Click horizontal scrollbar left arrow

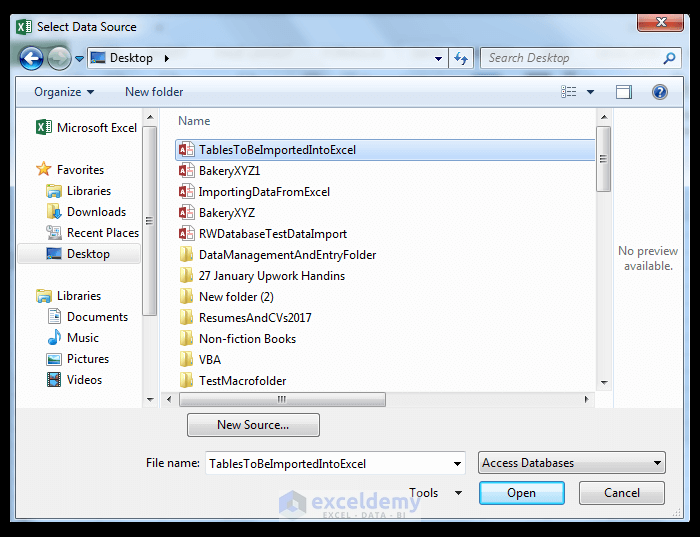pyautogui.click(x=169, y=399)
